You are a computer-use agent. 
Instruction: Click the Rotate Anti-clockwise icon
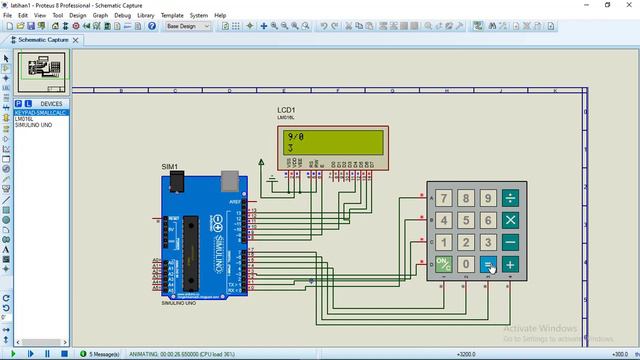tap(6, 308)
